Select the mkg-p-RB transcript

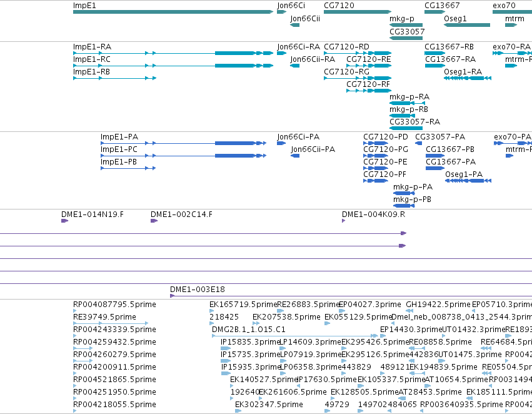point(402,115)
